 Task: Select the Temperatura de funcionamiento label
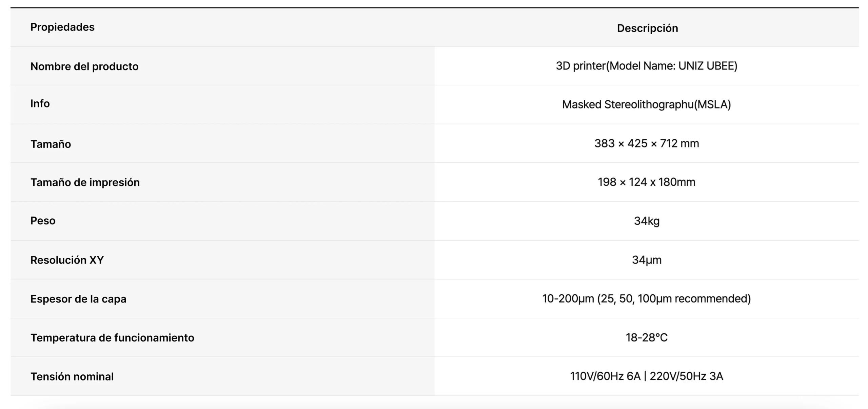point(112,338)
